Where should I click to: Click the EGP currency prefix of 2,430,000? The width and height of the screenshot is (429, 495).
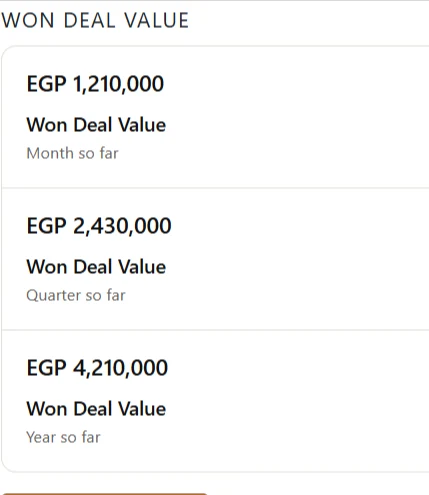[x=46, y=226]
